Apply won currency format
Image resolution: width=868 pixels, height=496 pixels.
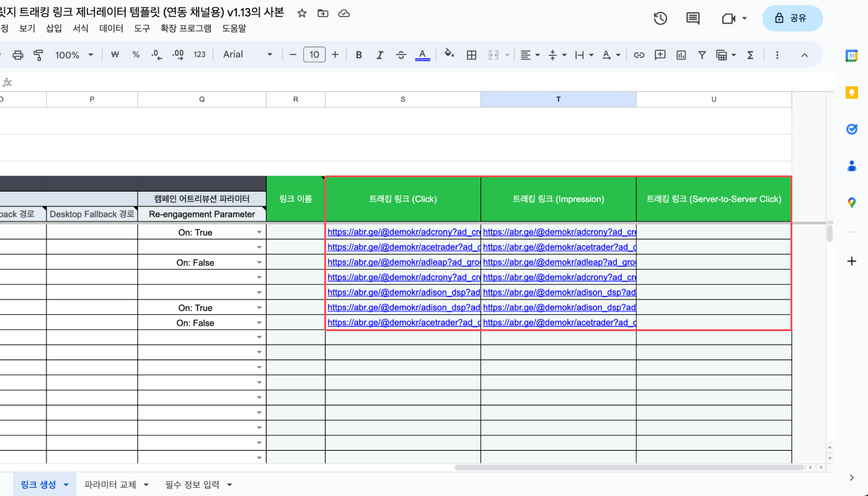[115, 55]
